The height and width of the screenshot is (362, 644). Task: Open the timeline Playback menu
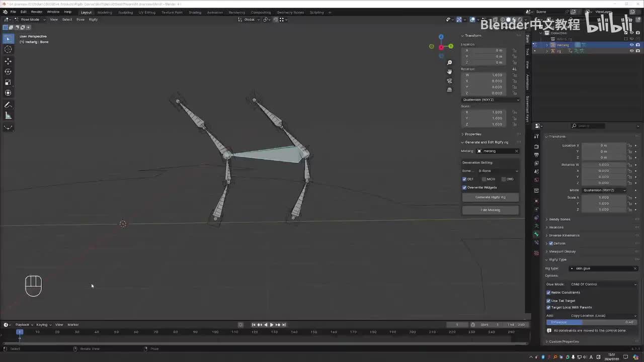(x=22, y=325)
